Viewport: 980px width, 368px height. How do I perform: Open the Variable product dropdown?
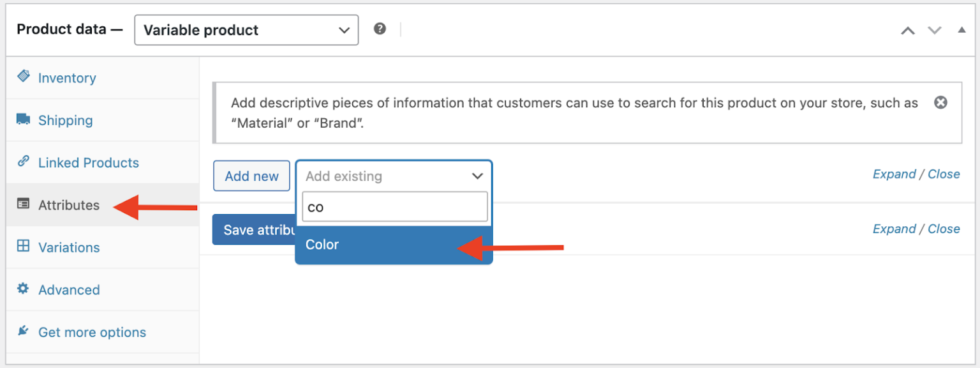tap(246, 30)
